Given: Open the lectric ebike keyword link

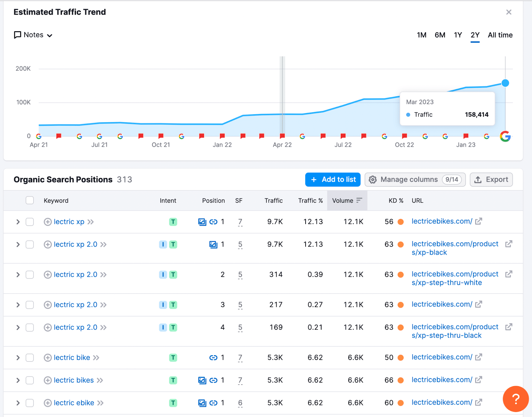Looking at the screenshot, I should 74,403.
